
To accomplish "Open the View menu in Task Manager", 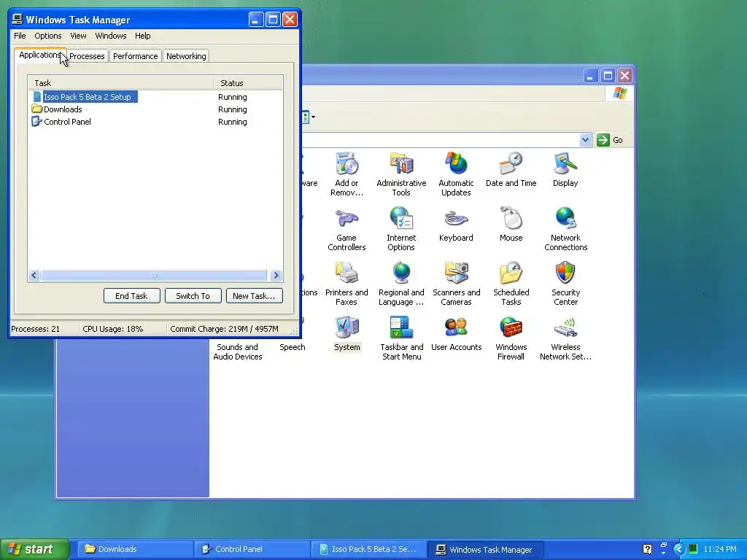I will pos(78,36).
